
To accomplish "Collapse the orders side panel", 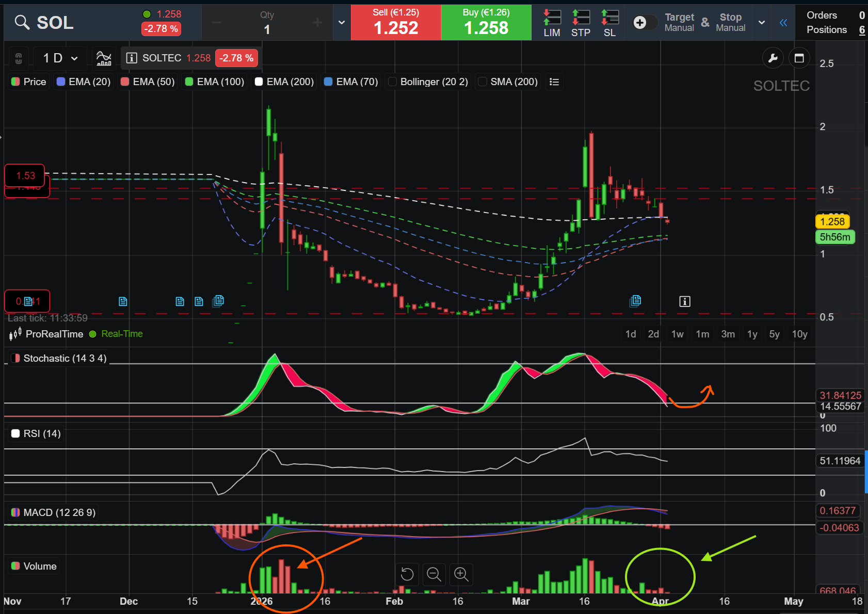I will pyautogui.click(x=783, y=23).
